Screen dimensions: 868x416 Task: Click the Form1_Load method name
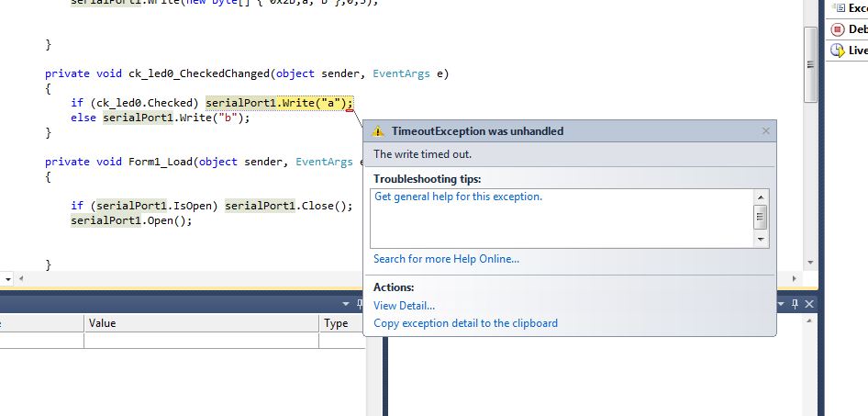click(161, 162)
